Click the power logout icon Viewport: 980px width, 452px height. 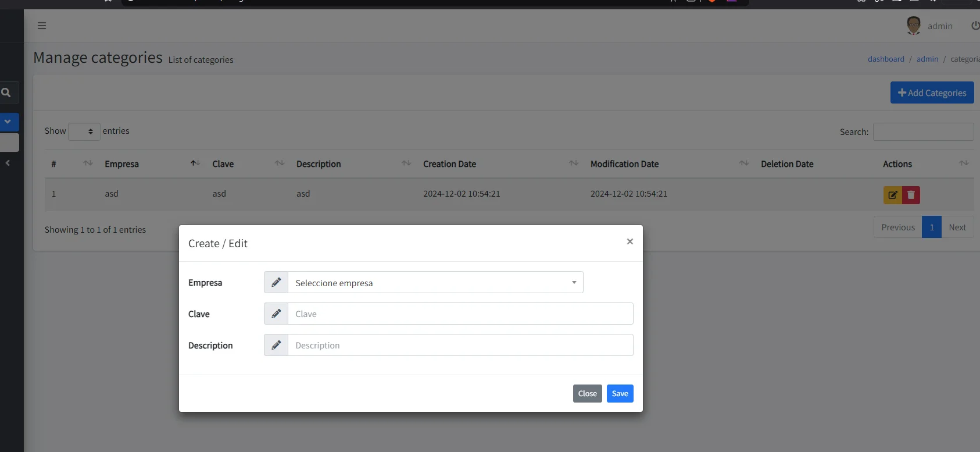975,26
